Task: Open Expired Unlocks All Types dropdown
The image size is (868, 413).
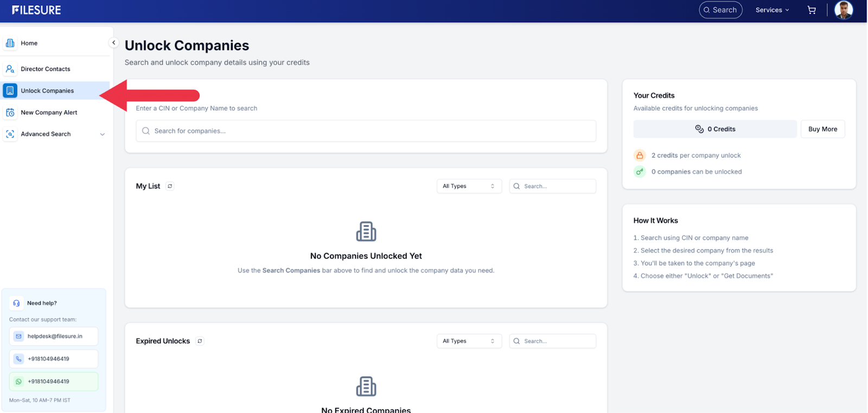Action: (469, 341)
